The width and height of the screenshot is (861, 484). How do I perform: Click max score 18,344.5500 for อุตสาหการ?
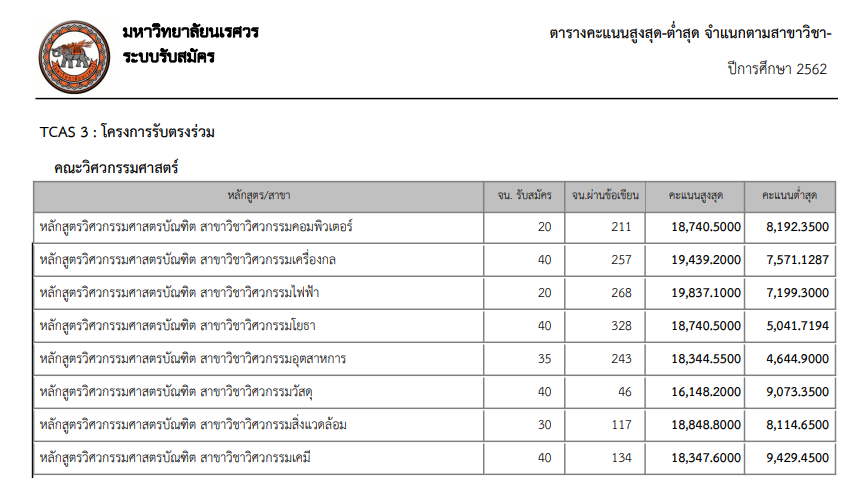pos(707,359)
